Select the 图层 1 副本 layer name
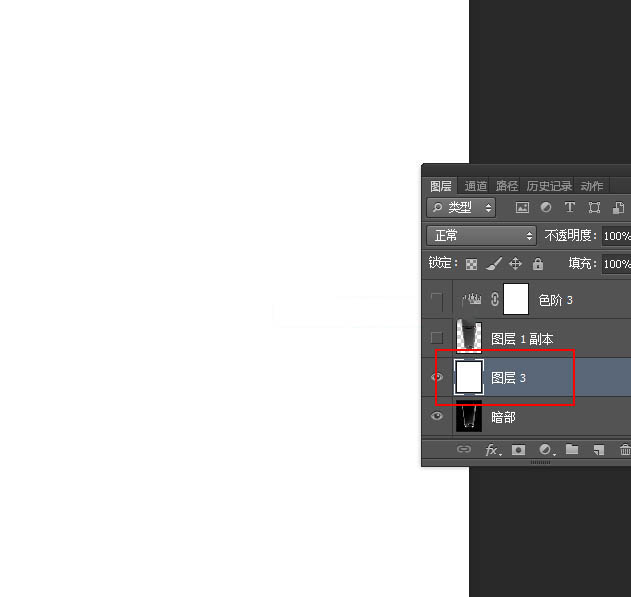 coord(522,339)
